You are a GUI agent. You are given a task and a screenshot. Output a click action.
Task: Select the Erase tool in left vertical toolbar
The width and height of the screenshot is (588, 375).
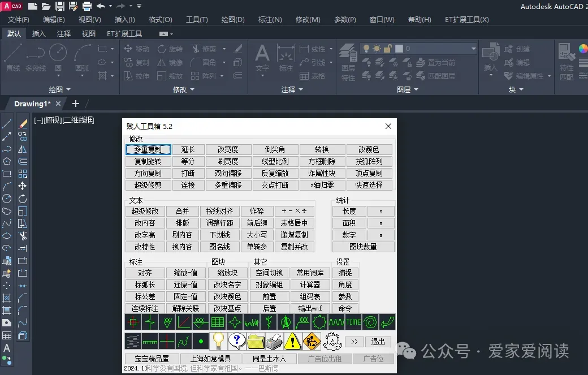point(23,124)
